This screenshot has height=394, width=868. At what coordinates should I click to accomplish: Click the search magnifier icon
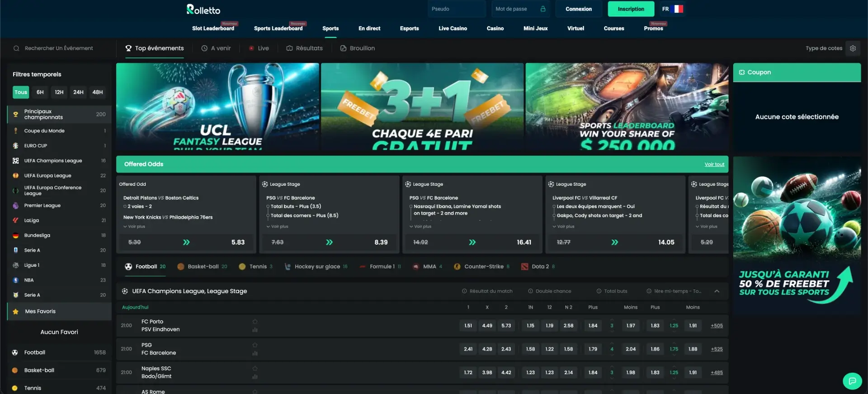click(x=16, y=48)
